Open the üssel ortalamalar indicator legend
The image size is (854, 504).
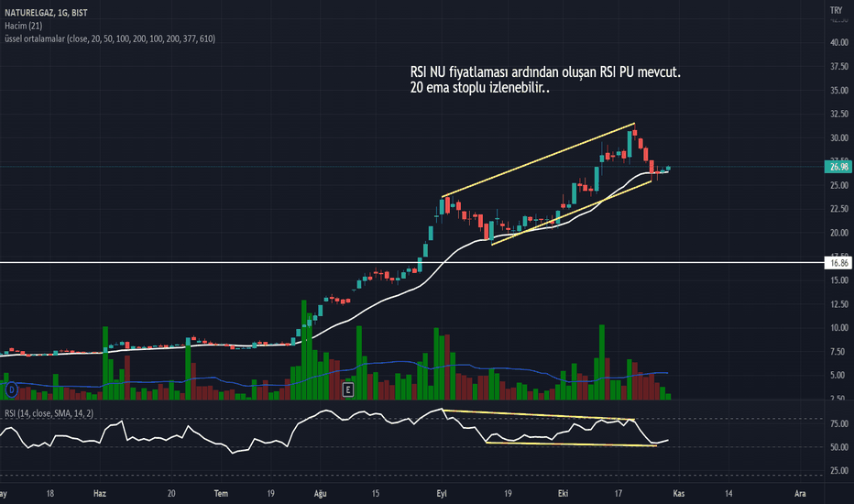(110, 38)
